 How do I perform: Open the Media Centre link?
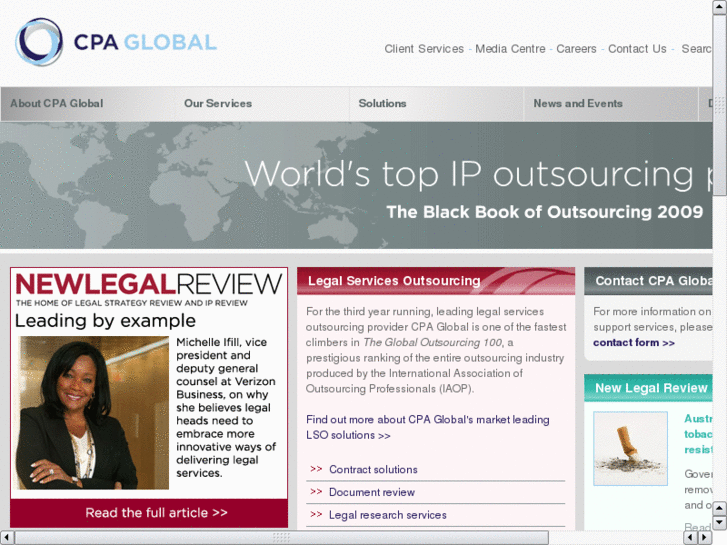(510, 49)
